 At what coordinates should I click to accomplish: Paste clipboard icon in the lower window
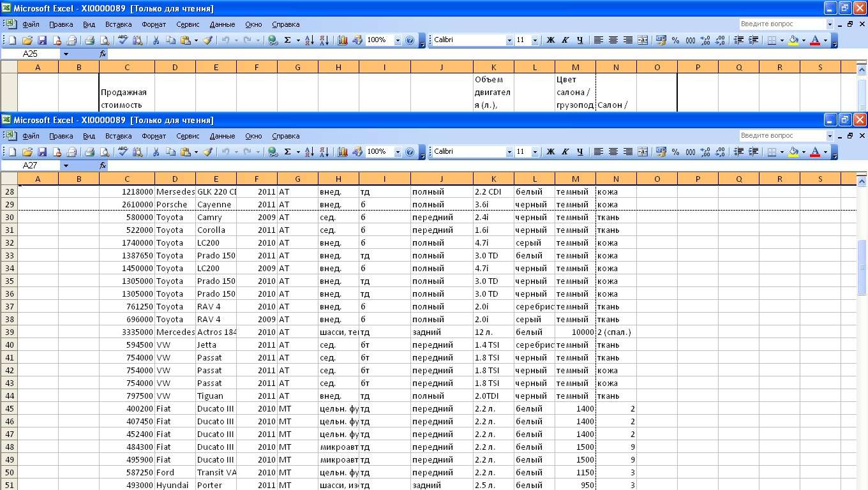tap(186, 152)
